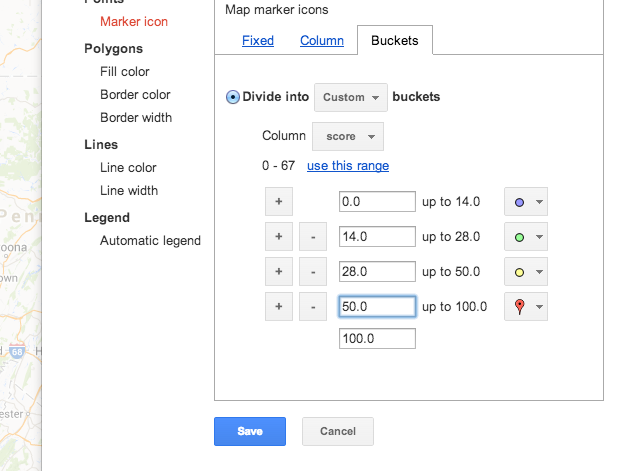This screenshot has height=471, width=638.
Task: Add a bucket after the 50.0 row
Action: pos(279,307)
